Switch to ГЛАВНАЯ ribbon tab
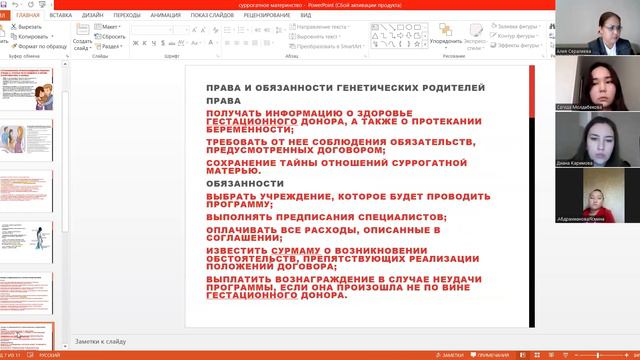Image resolution: width=640 pixels, height=360 pixels. [28, 15]
